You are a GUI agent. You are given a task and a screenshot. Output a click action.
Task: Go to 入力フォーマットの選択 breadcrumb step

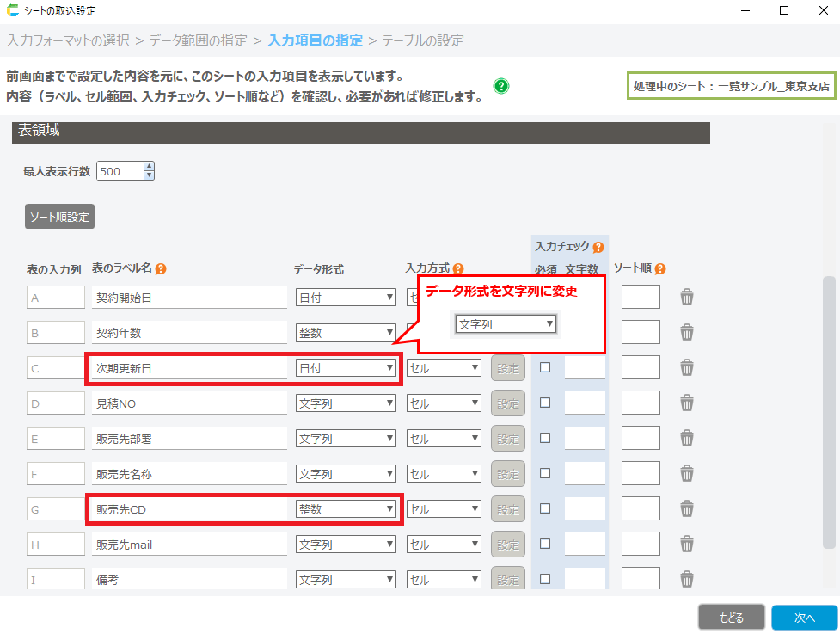click(x=68, y=40)
